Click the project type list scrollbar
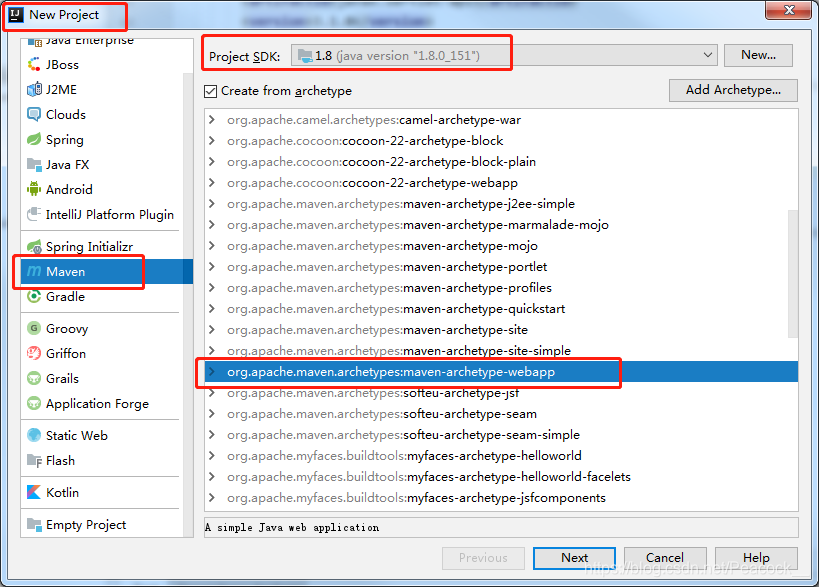This screenshot has width=819, height=587. point(189,305)
